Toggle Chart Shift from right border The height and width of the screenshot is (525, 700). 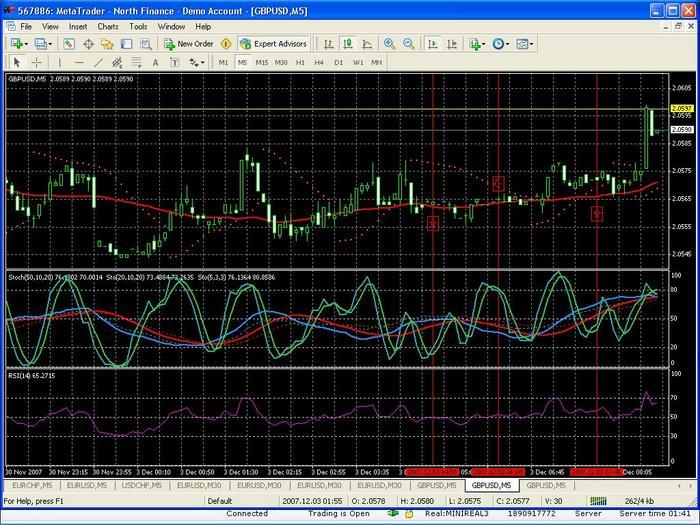pyautogui.click(x=452, y=44)
